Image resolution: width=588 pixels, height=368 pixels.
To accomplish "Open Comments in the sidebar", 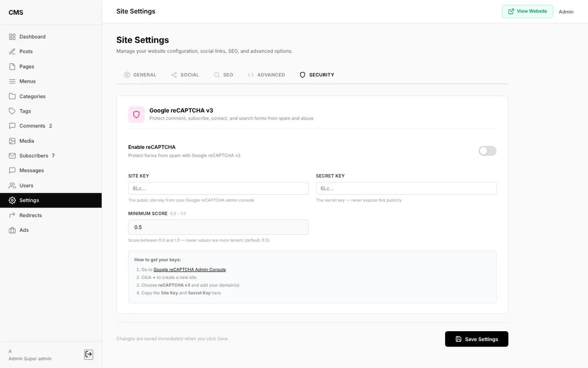I will (x=51, y=126).
